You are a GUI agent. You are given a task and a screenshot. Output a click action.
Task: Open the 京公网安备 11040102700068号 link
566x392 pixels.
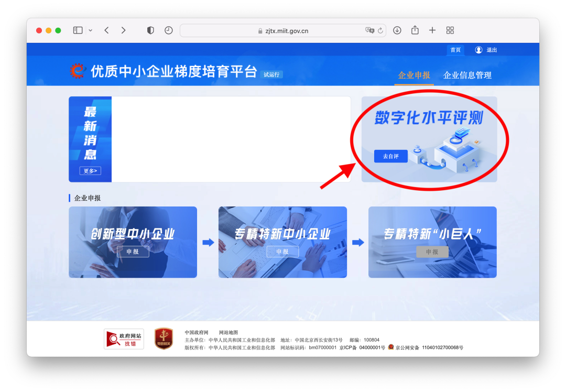point(429,347)
